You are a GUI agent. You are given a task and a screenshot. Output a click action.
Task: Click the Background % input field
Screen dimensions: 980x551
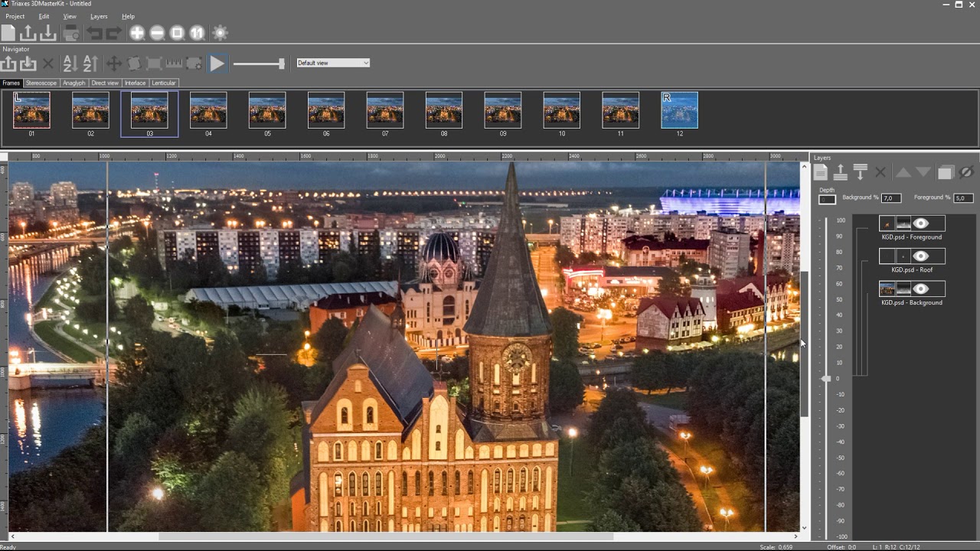pyautogui.click(x=891, y=198)
